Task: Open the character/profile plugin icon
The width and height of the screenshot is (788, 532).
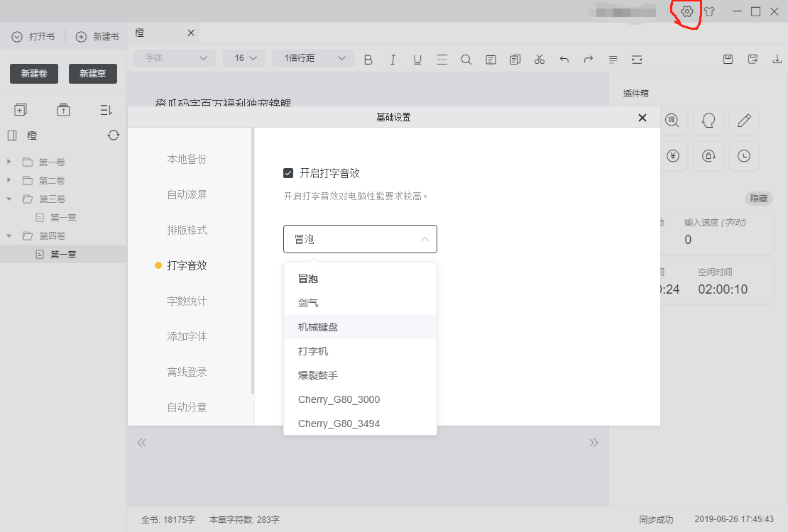Action: pyautogui.click(x=708, y=121)
